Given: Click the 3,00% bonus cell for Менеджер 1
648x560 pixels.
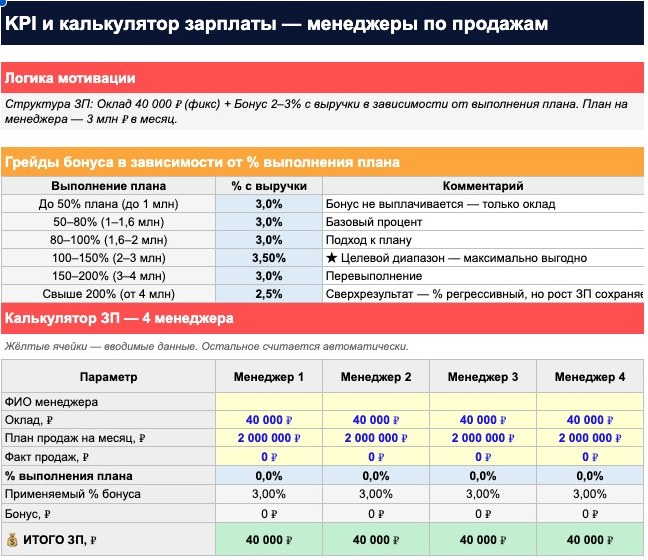Looking at the screenshot, I should (269, 494).
